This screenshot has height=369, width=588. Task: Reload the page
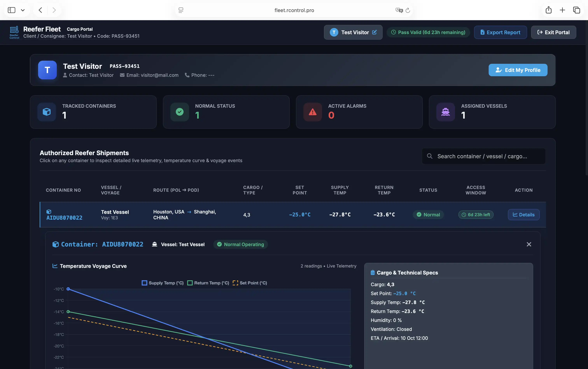(x=408, y=10)
